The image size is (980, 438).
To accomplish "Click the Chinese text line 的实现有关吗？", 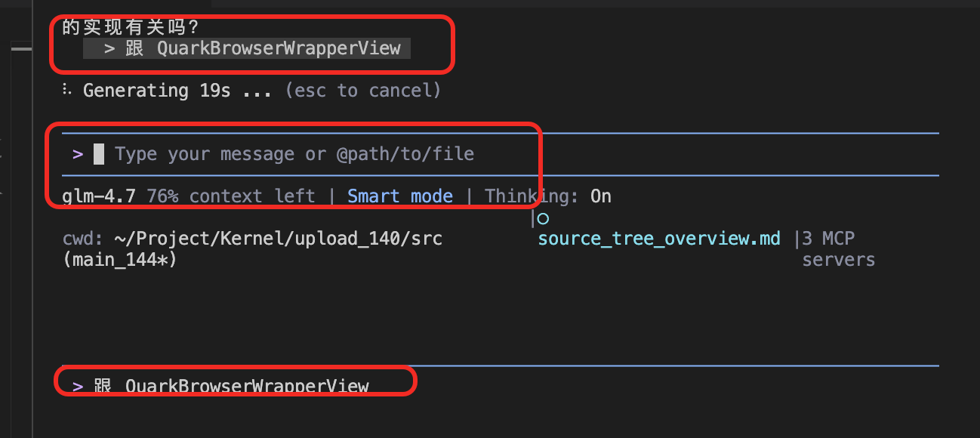I will pyautogui.click(x=131, y=27).
